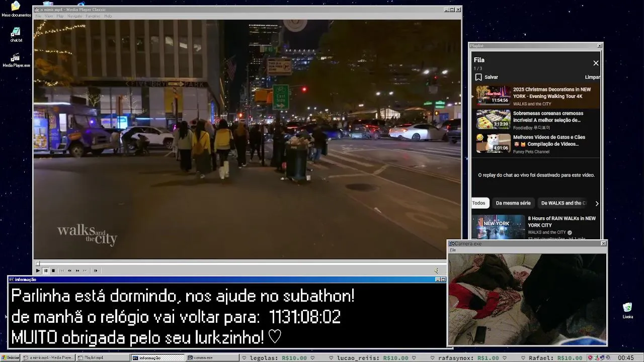Screen dimensions: 644x362
Task: Select the Da mesma série filter chip
Action: (513, 203)
